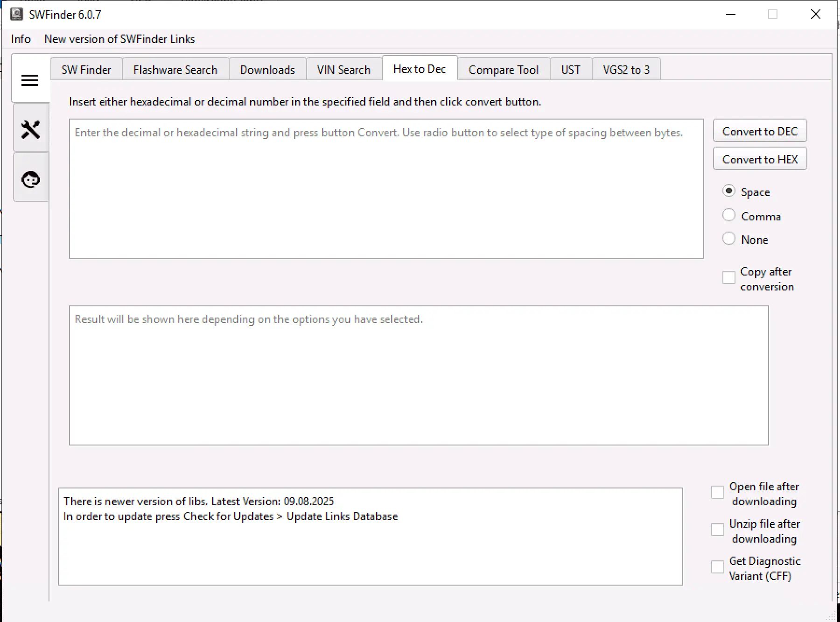Click the 'Insert either hexadecimal or decimal' instruction text
Screen dimensions: 840x622
(305, 102)
